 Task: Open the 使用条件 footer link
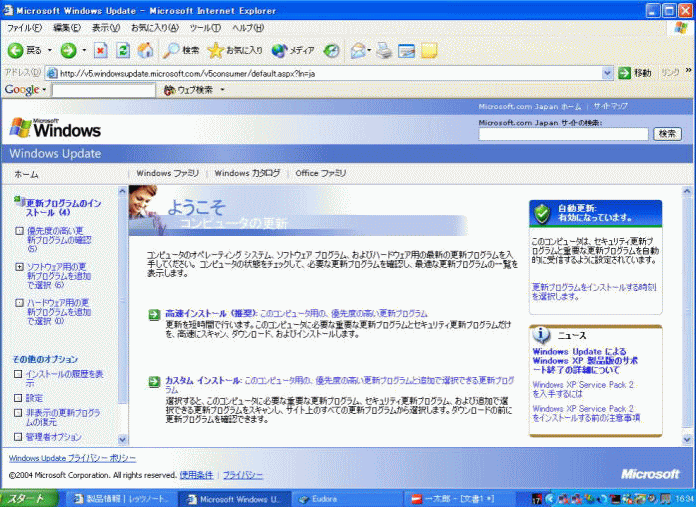(196, 475)
